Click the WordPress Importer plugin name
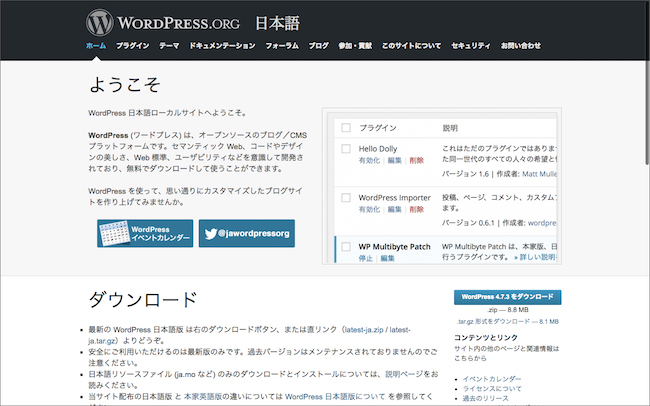 [x=395, y=197]
